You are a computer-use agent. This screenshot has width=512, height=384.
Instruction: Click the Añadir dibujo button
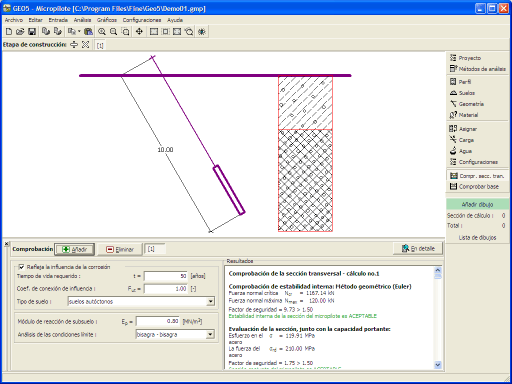pos(477,204)
